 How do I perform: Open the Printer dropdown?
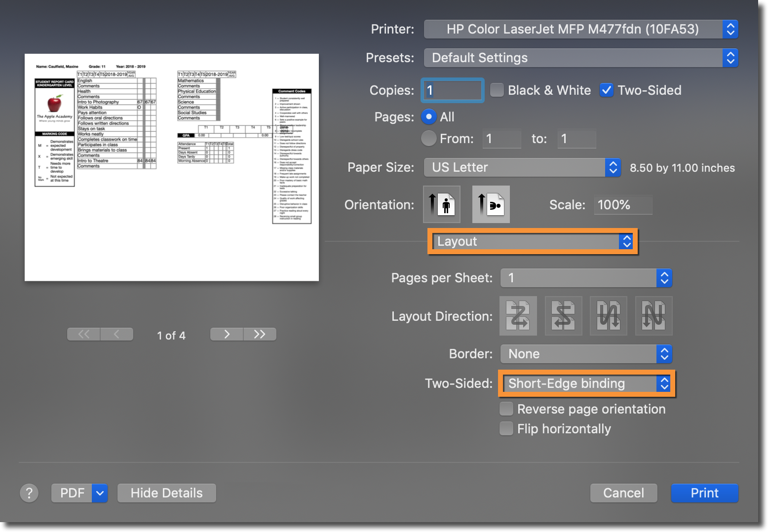tap(580, 29)
